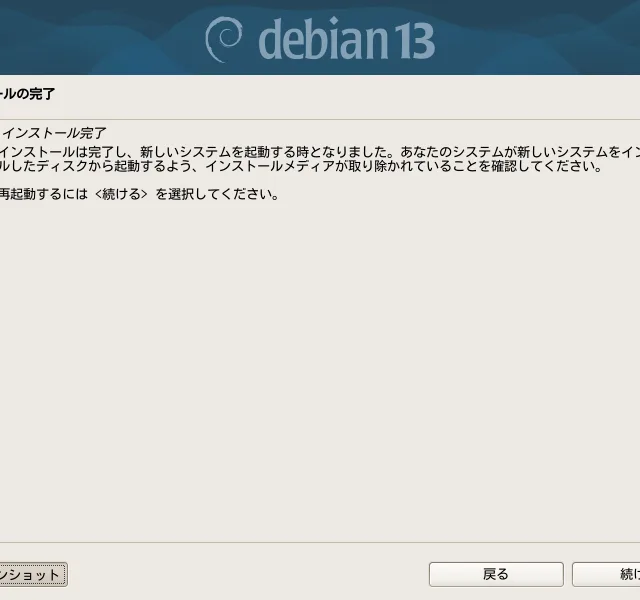Viewport: 640px width, 600px height.
Task: Click the horizontal separator below the title
Action: (320, 120)
